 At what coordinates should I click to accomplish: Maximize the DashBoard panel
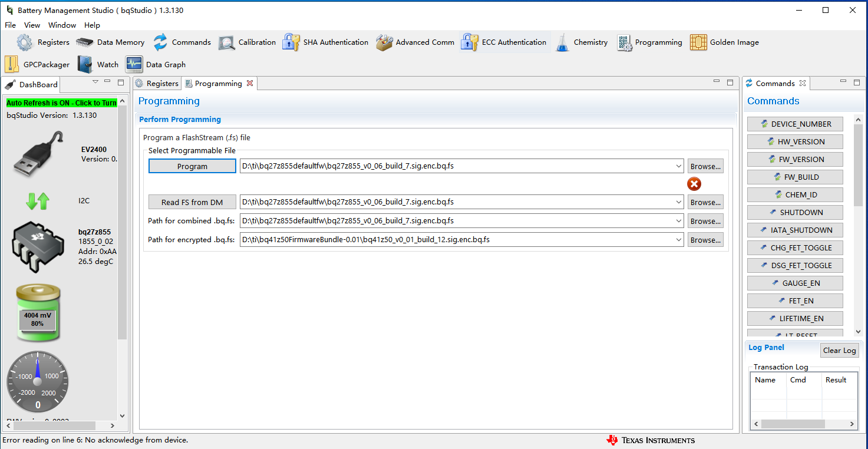pyautogui.click(x=121, y=82)
